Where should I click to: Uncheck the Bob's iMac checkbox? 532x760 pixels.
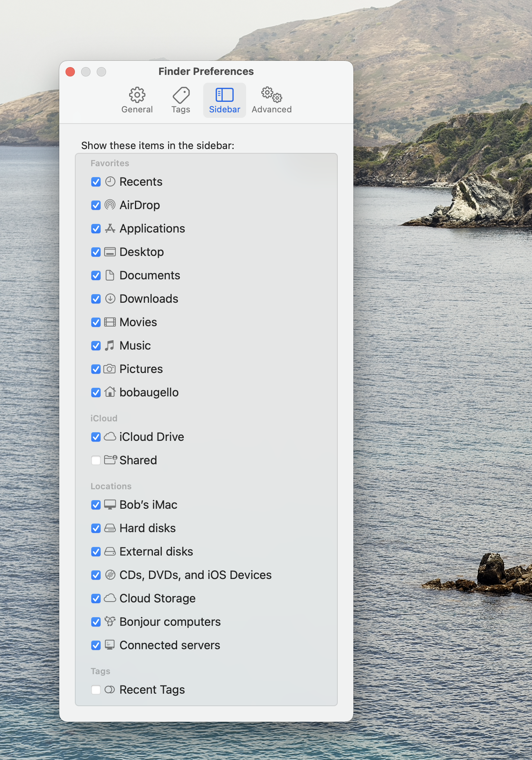96,505
